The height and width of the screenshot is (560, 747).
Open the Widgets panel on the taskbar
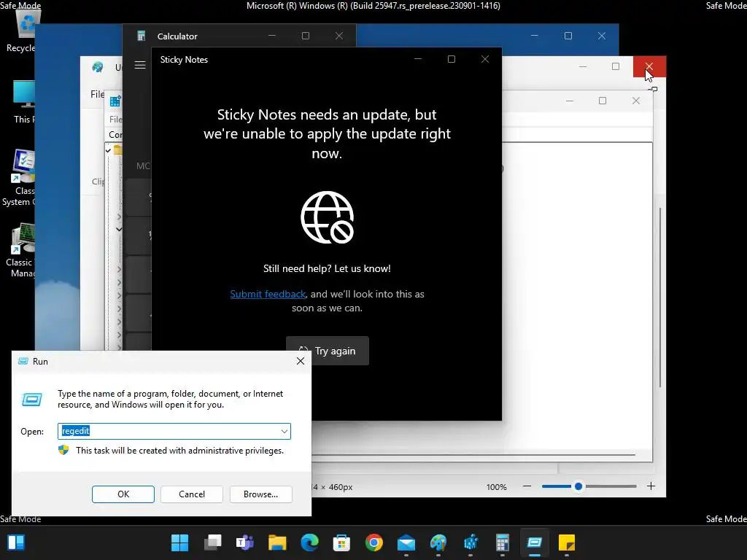click(x=16, y=542)
